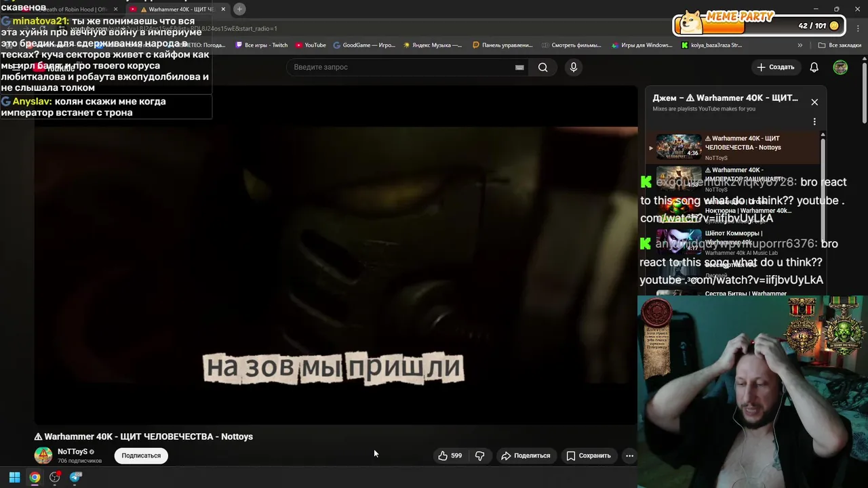Dislike the video with thumbs down
Image resolution: width=868 pixels, height=488 pixels.
coord(480,455)
